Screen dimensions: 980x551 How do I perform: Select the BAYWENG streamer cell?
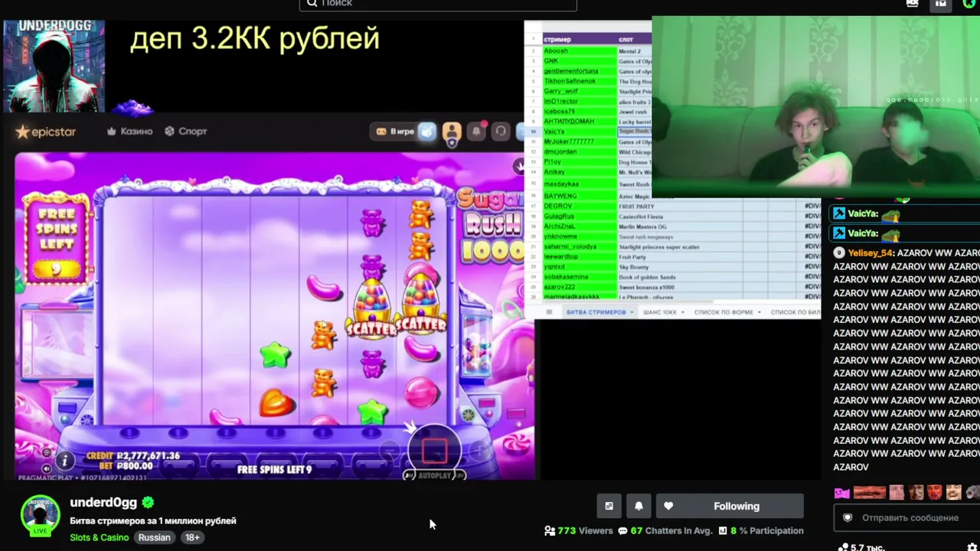[579, 196]
